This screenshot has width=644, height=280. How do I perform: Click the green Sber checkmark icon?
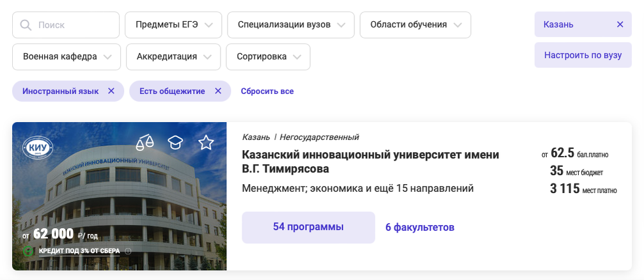tap(28, 251)
